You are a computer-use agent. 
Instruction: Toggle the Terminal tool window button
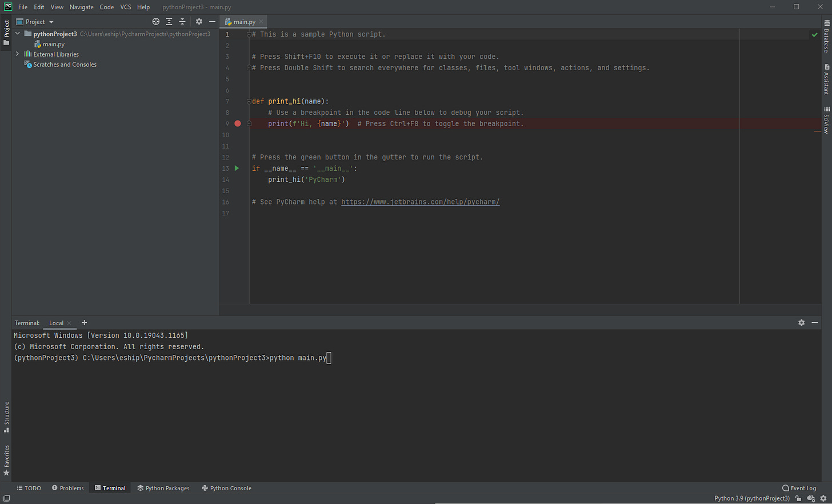pyautogui.click(x=110, y=488)
